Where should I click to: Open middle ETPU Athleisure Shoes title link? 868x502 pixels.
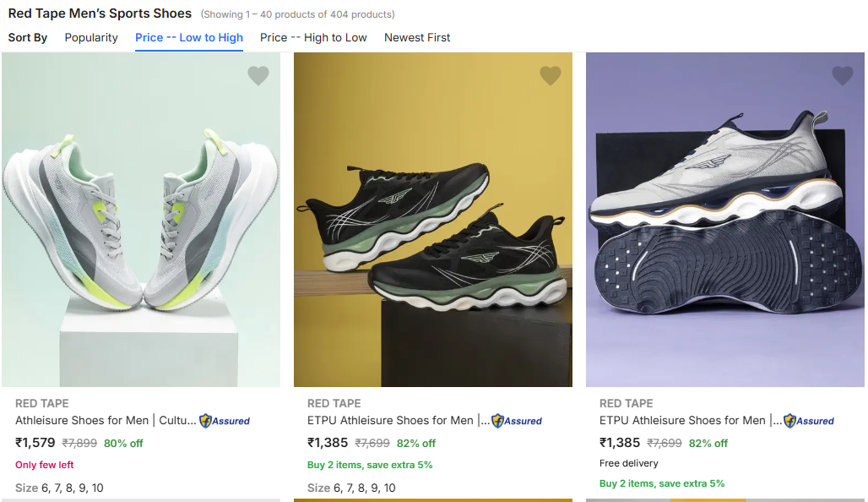point(399,421)
